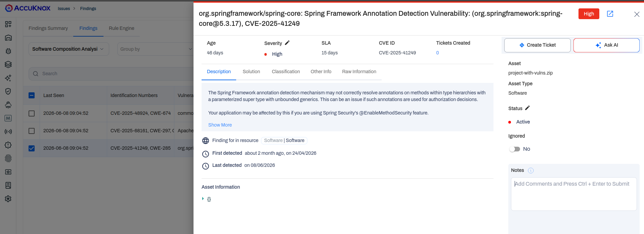644x234 pixels.
Task: Click CVE-2025-41249, CWE-285 cell
Action: [140, 148]
